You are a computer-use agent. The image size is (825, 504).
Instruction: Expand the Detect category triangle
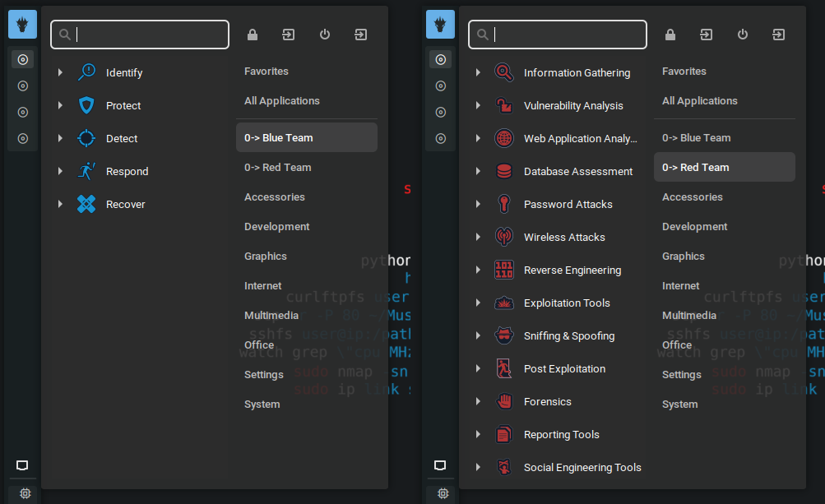[60, 138]
